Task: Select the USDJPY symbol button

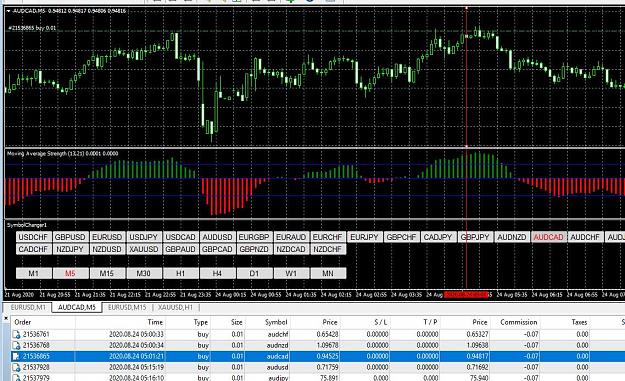Action: click(x=144, y=237)
